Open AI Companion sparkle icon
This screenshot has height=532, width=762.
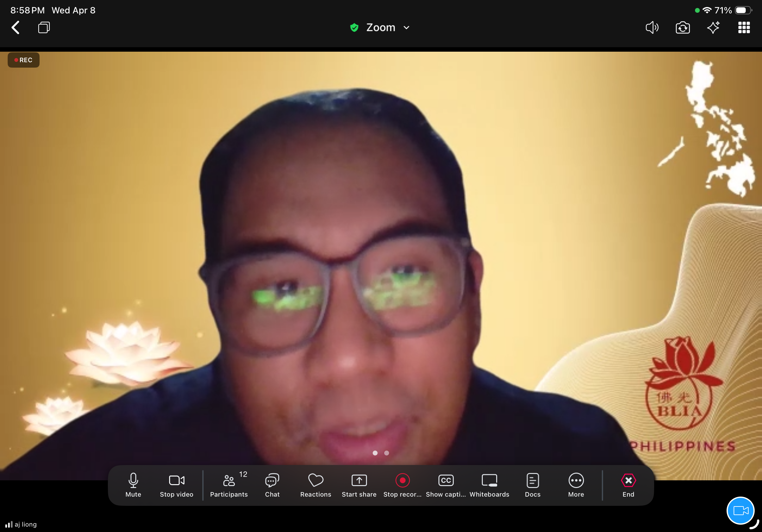713,27
